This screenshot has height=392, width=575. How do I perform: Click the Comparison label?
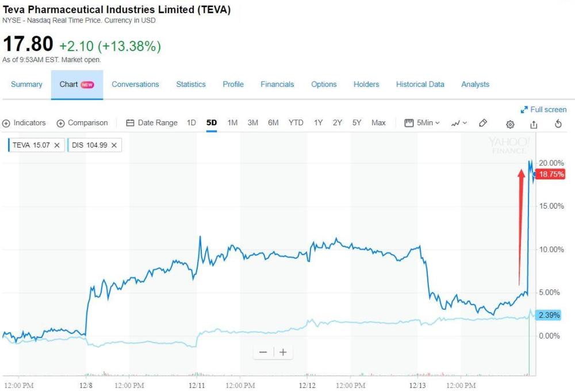pyautogui.click(x=88, y=123)
